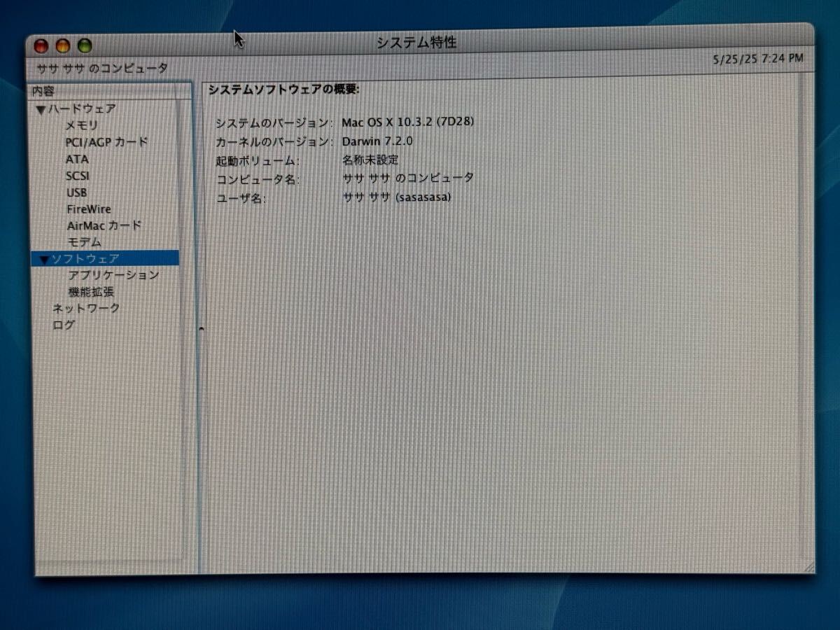Click the window resize grip corner
The width and height of the screenshot is (840, 630).
point(808,566)
